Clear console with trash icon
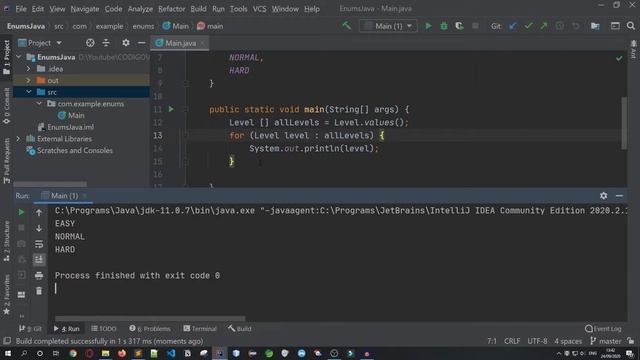 click(39, 291)
